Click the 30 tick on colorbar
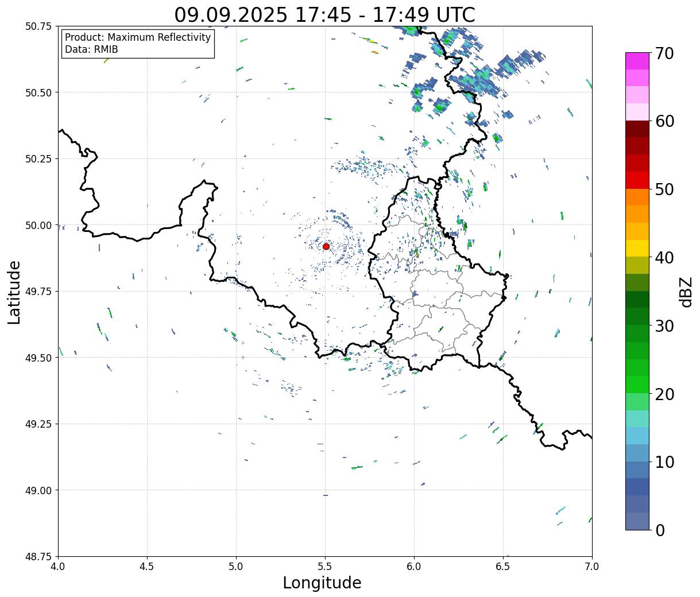The height and width of the screenshot is (597, 700). [664, 326]
